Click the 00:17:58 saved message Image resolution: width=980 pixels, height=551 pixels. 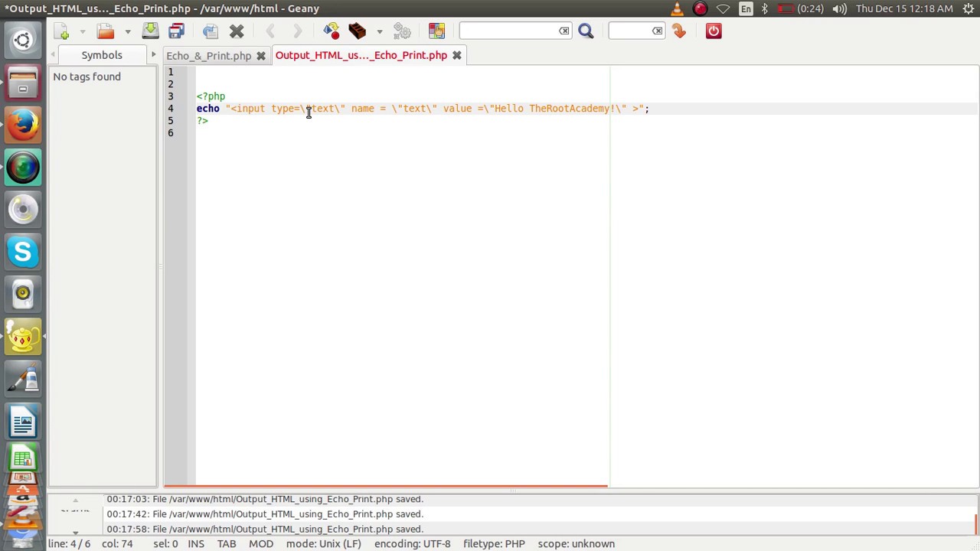click(x=265, y=530)
